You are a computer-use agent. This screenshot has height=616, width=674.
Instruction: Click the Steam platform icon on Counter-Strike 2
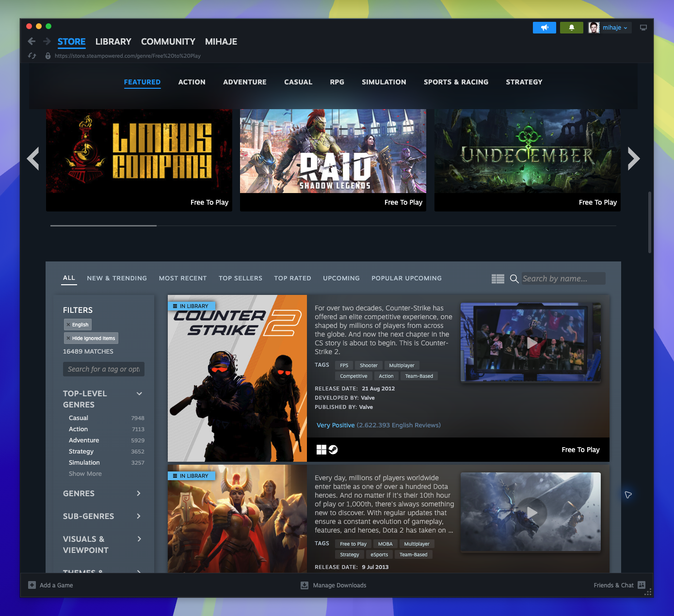pyautogui.click(x=333, y=450)
